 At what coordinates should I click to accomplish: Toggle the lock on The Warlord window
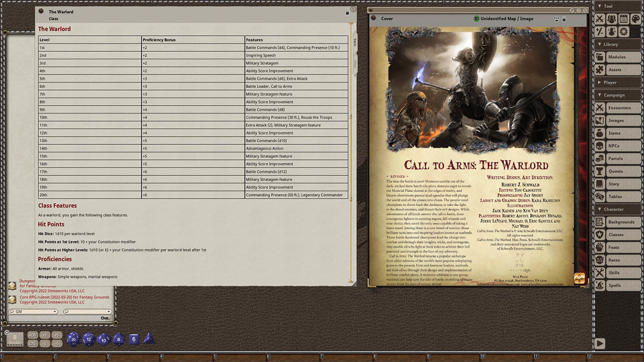click(x=347, y=12)
